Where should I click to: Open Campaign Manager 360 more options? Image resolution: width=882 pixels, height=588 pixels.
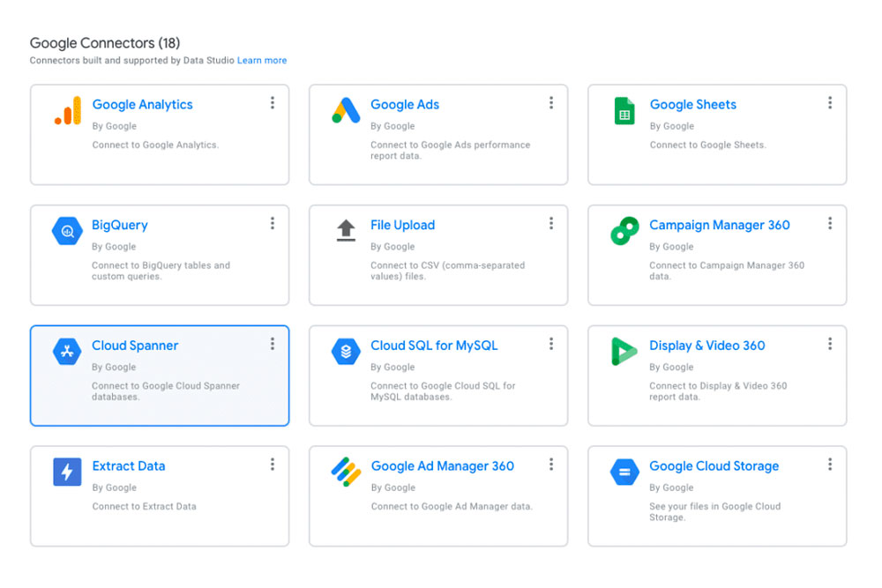830,224
